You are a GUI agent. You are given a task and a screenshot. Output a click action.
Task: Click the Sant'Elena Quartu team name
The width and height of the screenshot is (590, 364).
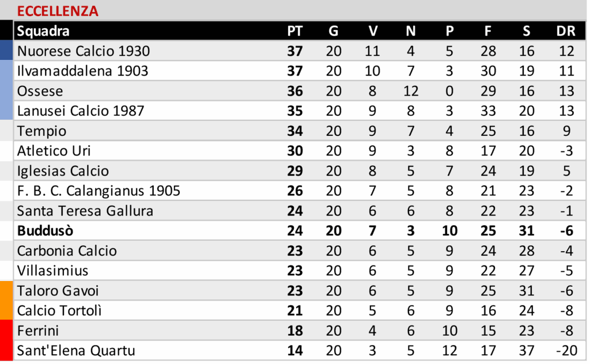(76, 351)
